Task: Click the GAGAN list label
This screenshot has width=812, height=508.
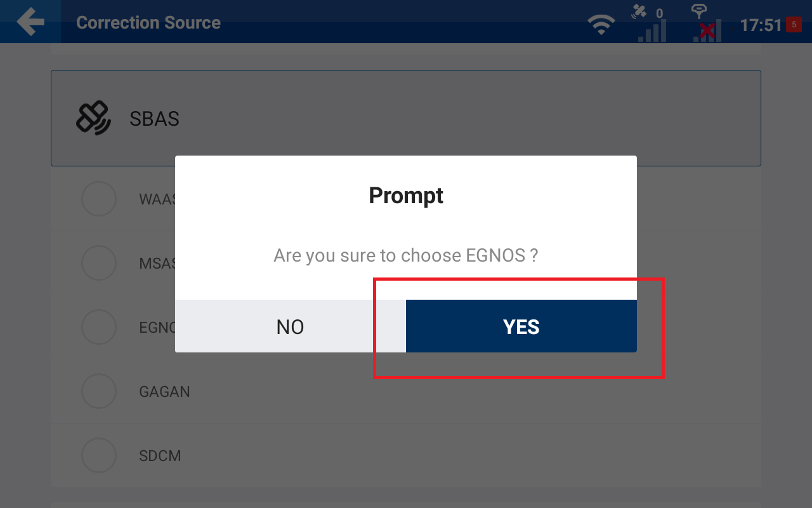Action: (164, 392)
